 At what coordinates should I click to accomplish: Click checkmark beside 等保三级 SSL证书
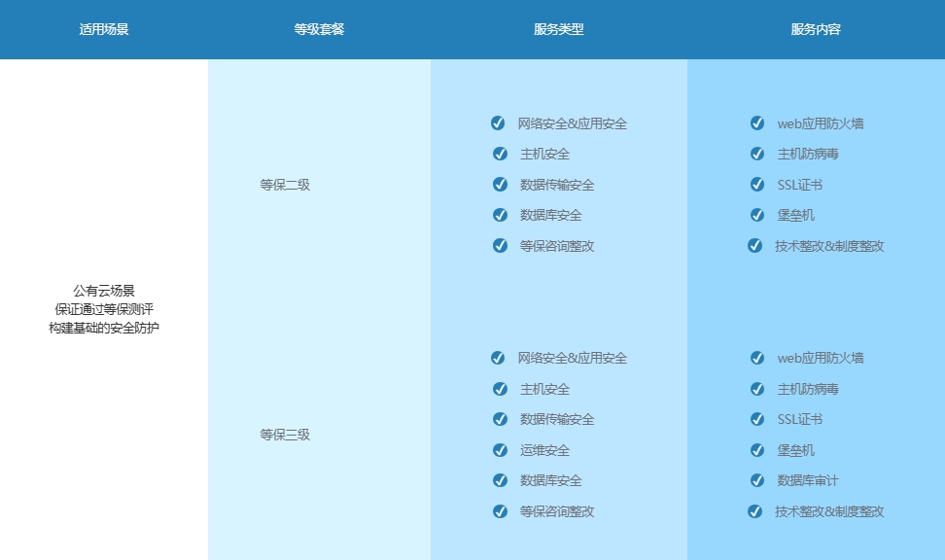pos(757,419)
